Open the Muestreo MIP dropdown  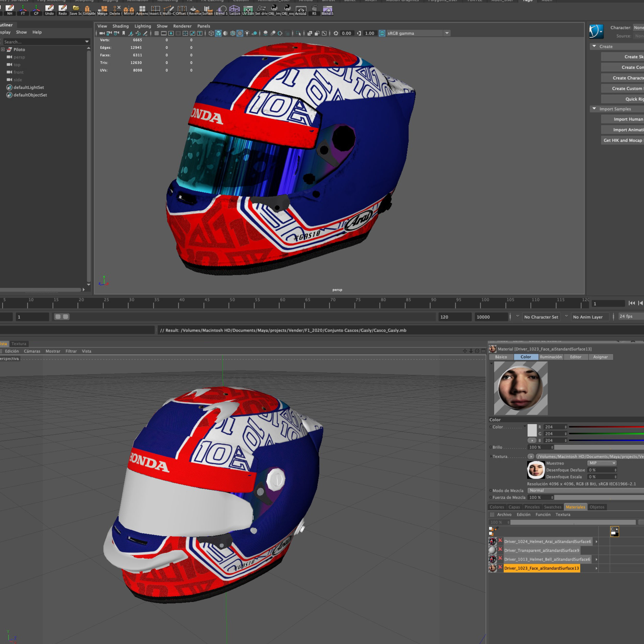coord(602,463)
